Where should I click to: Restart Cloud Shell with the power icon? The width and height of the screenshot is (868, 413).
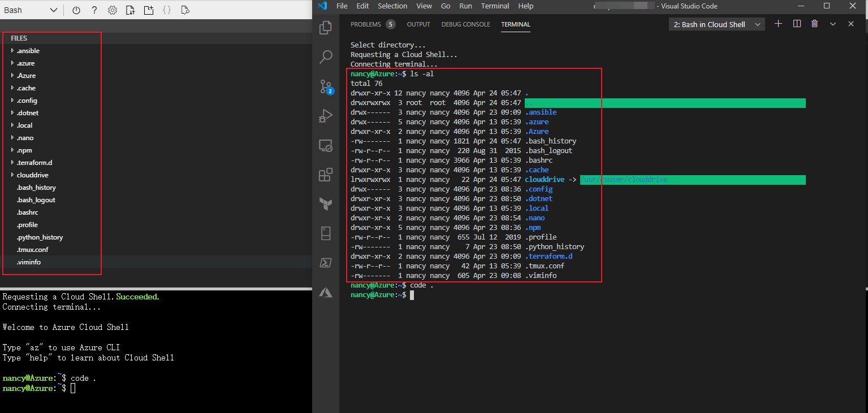point(76,10)
